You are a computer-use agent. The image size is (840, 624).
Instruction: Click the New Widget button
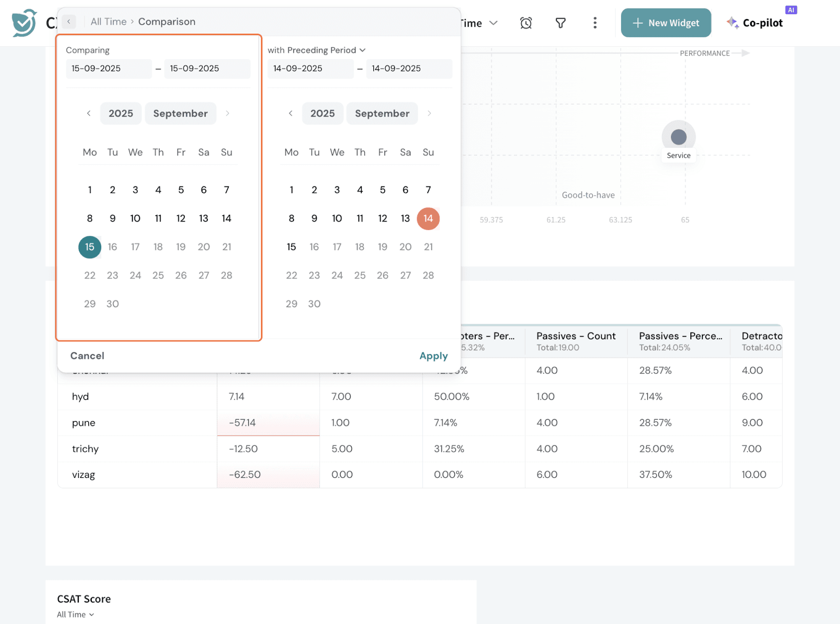(666, 23)
